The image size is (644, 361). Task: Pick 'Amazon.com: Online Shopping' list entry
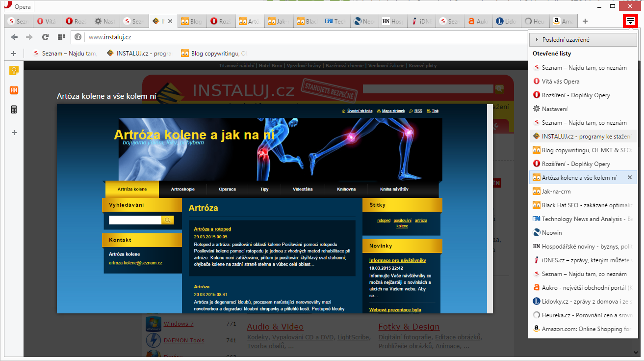click(x=583, y=329)
